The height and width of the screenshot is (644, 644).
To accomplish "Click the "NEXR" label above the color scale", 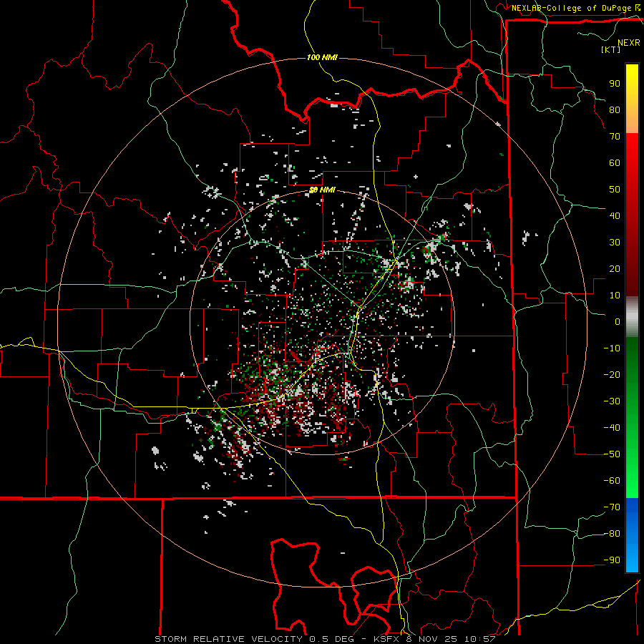I will coord(628,43).
